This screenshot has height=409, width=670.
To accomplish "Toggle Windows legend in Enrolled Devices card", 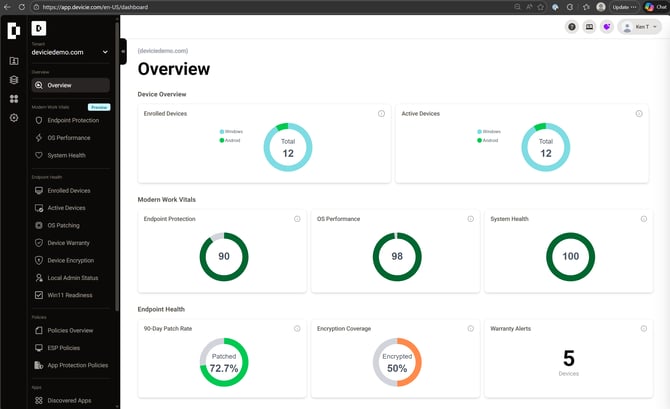I will pyautogui.click(x=231, y=132).
